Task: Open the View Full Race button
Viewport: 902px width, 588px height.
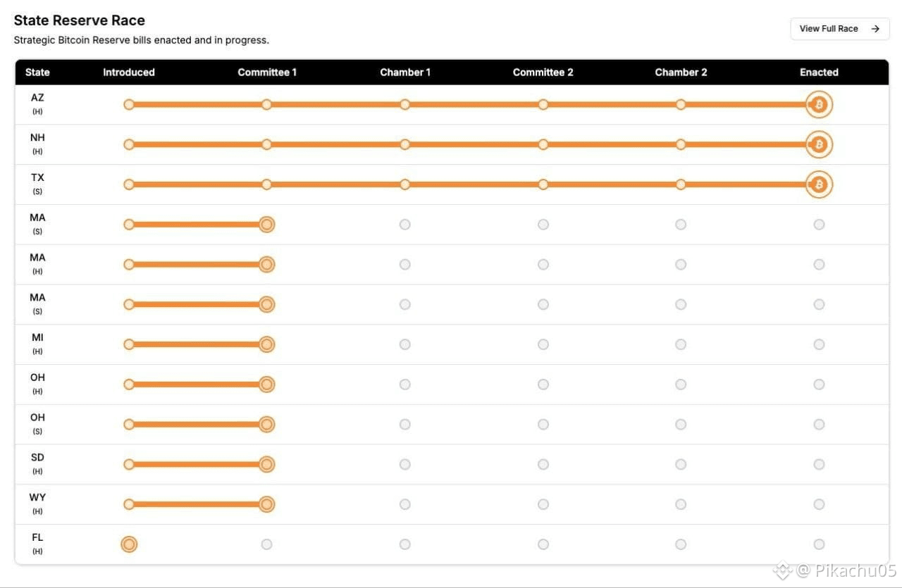Action: click(x=840, y=29)
